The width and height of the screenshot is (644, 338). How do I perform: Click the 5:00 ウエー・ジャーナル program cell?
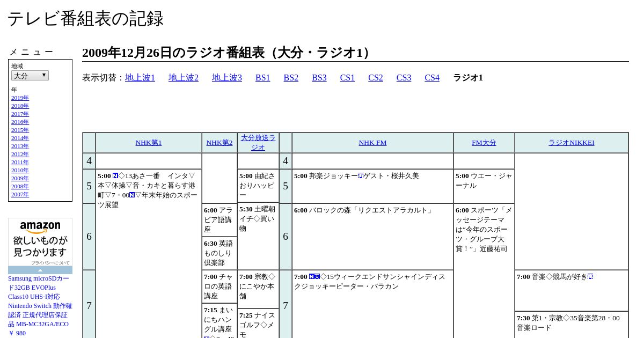point(484,186)
